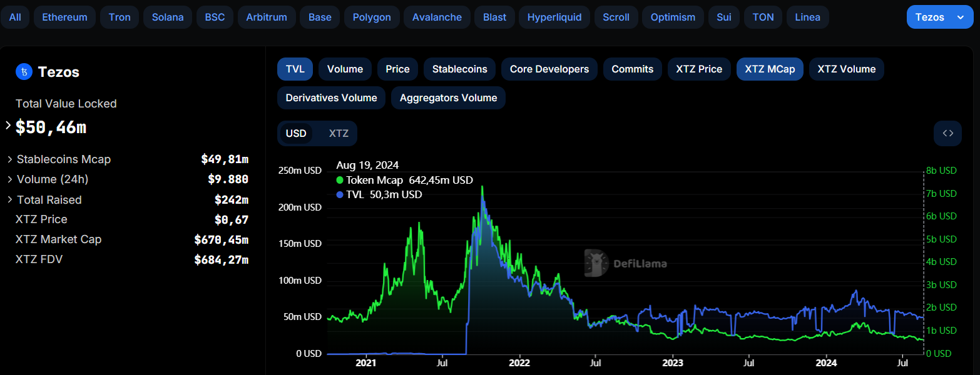Click the Tezos logo icon

tap(24, 72)
